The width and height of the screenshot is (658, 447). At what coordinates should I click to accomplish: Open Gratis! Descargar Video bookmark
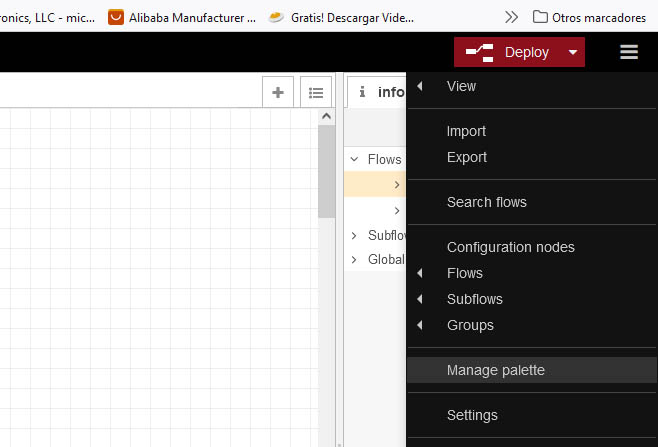(341, 18)
